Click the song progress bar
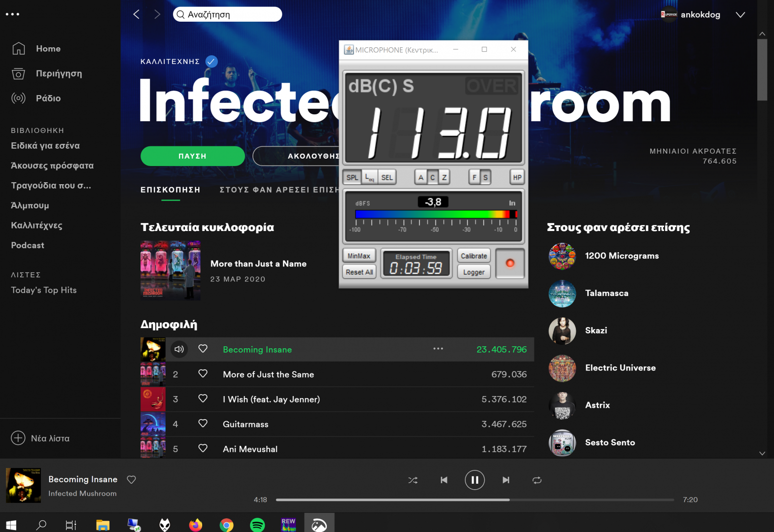Image resolution: width=774 pixels, height=532 pixels. point(475,499)
